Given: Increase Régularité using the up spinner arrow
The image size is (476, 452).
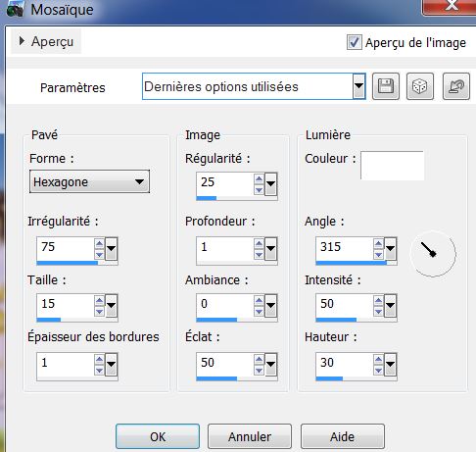Looking at the screenshot, I should pos(259,179).
